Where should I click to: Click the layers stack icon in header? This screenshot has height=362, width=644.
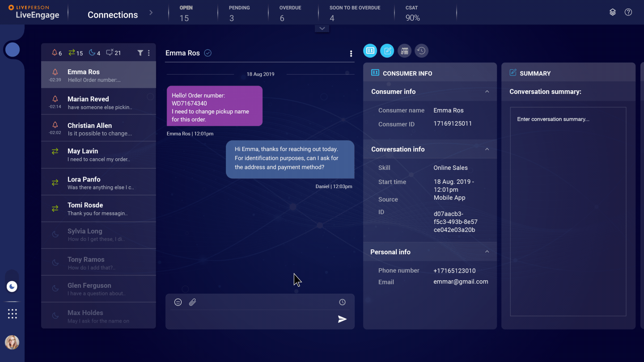pyautogui.click(x=613, y=12)
